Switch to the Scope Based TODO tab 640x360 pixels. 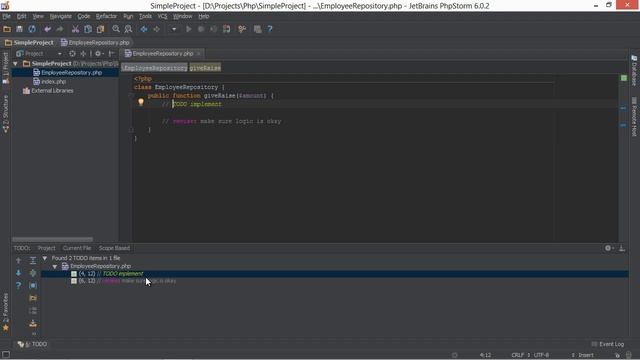114,248
